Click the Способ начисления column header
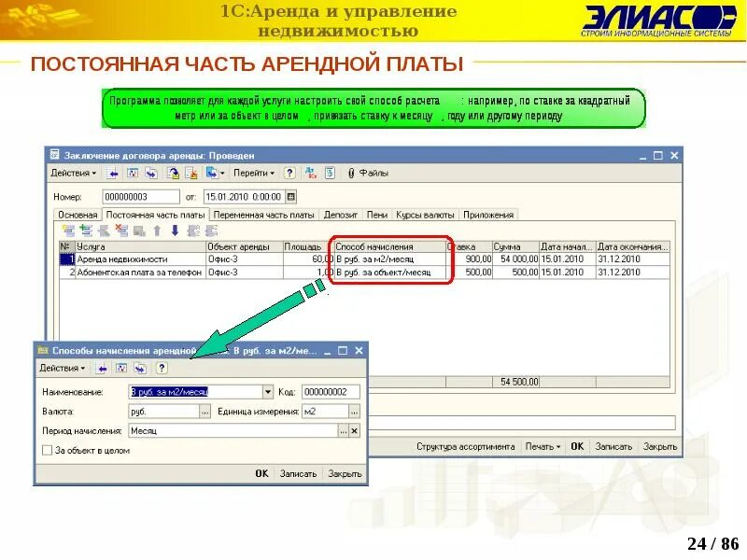 (x=390, y=246)
